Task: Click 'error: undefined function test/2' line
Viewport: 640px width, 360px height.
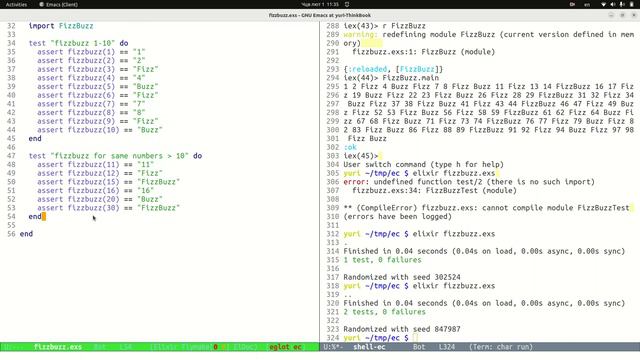Action: coord(469,182)
